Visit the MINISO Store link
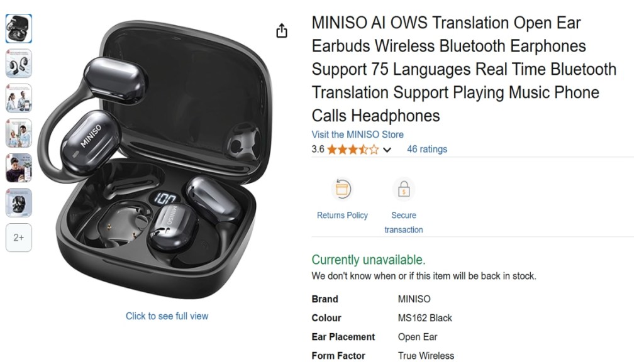Screen dimensions: 644x362 pos(357,134)
